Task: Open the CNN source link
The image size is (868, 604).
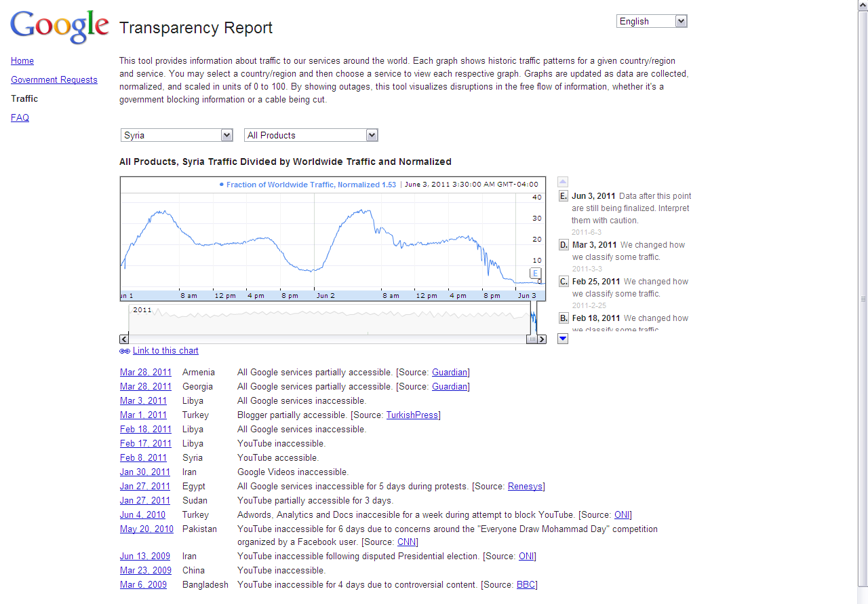Action: coord(406,542)
